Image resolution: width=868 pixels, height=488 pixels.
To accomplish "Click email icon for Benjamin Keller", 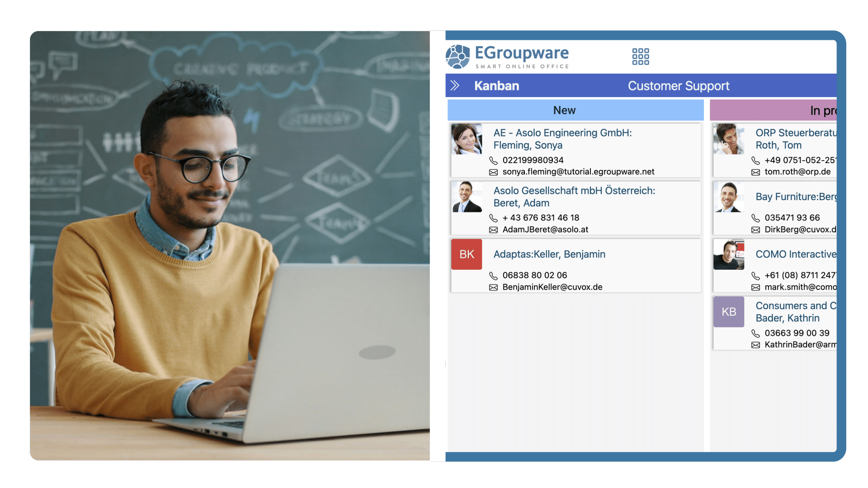I will [493, 287].
